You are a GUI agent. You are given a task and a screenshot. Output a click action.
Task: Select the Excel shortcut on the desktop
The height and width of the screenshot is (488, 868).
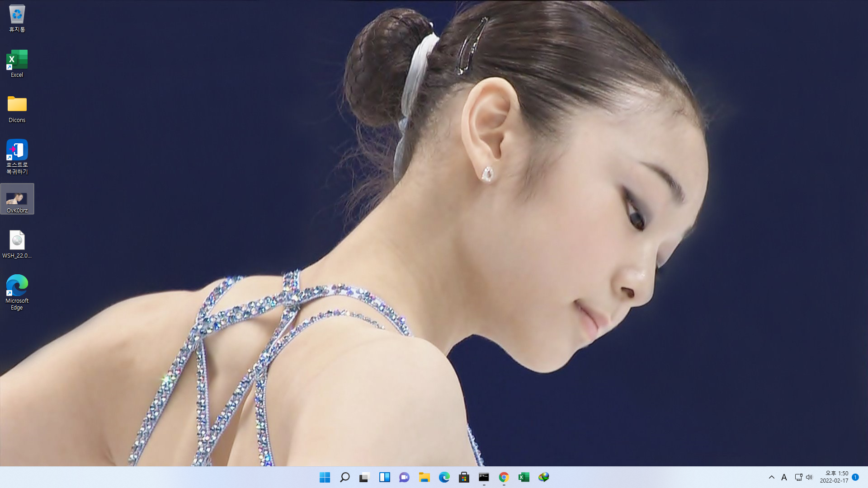17,64
